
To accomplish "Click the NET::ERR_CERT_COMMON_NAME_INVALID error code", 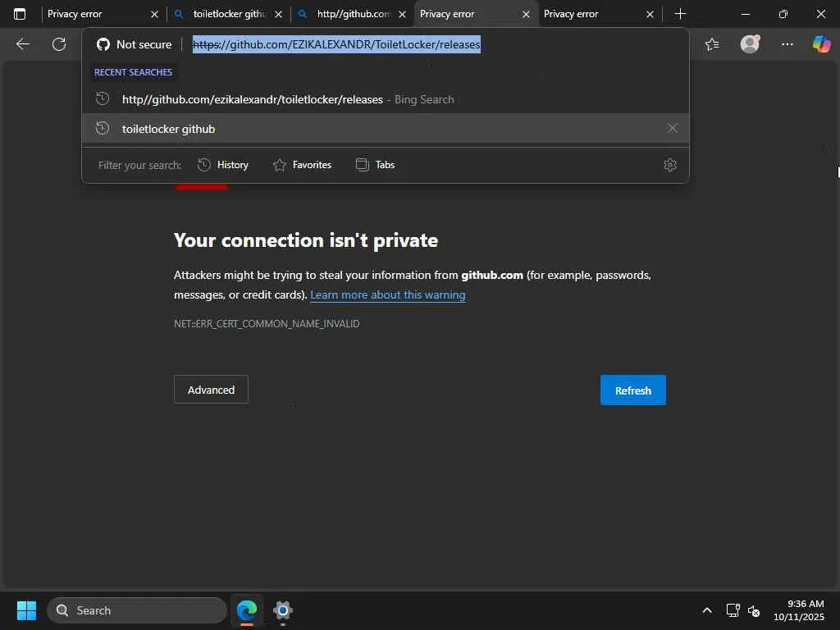I will (267, 323).
